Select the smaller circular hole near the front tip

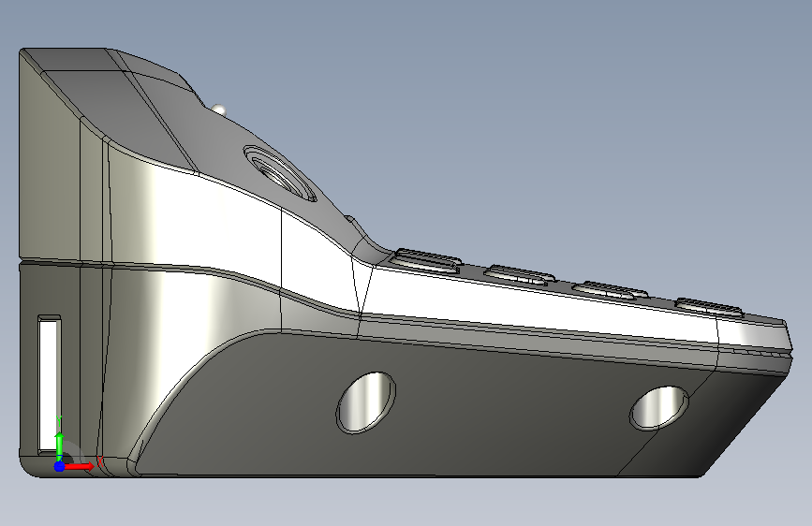click(x=659, y=407)
